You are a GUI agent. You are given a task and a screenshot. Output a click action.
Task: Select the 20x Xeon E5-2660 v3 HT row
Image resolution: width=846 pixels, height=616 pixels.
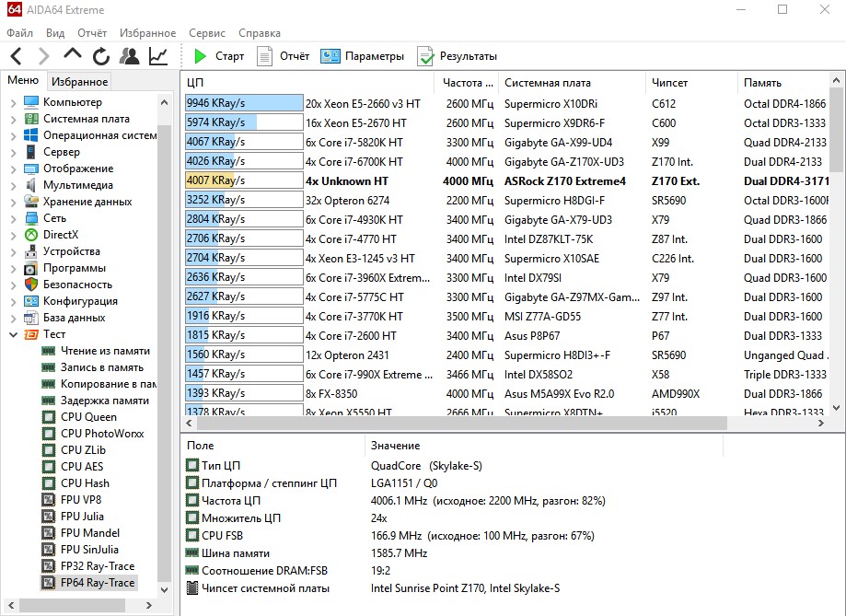pyautogui.click(x=506, y=104)
